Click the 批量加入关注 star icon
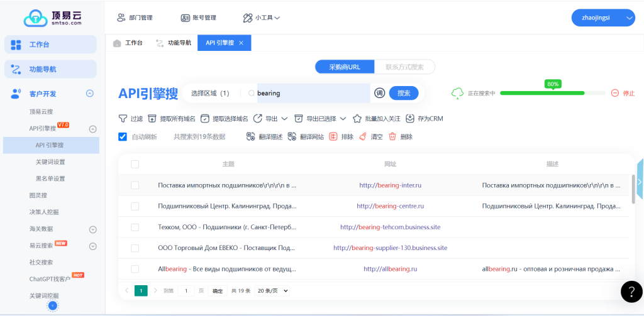 point(357,119)
